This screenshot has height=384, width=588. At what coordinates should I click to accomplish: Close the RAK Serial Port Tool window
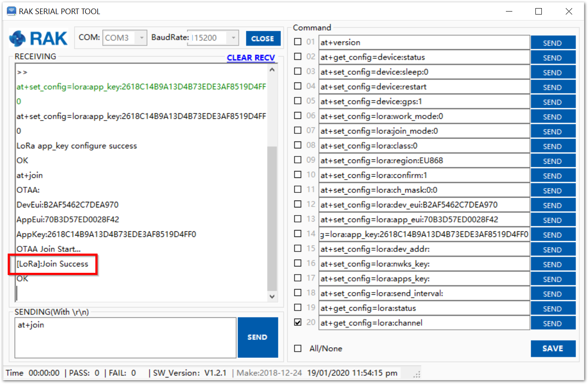point(569,12)
